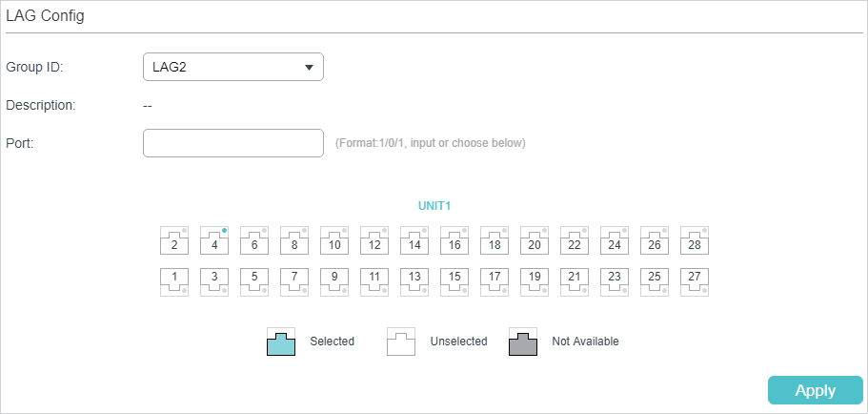
Task: Click the Not Available legend swatch
Action: pyautogui.click(x=523, y=342)
